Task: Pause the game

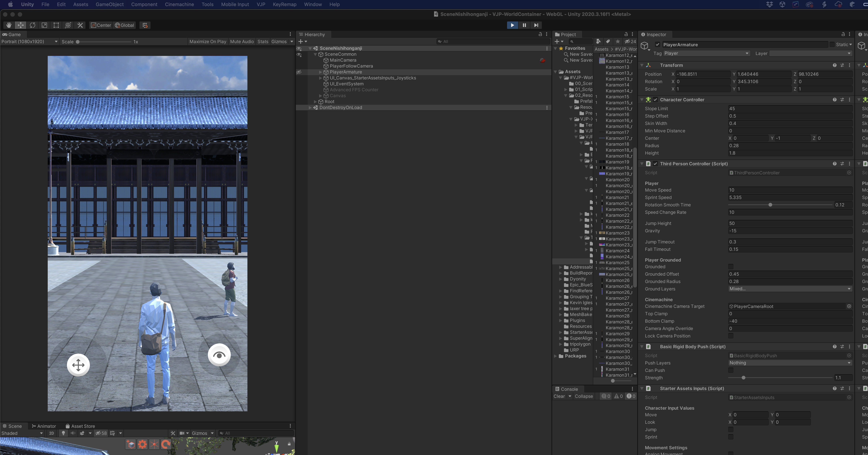Action: pos(524,25)
